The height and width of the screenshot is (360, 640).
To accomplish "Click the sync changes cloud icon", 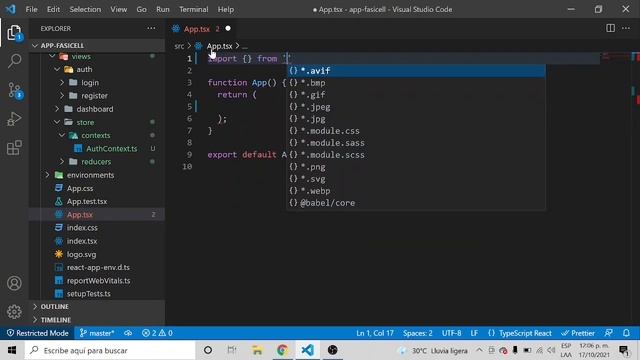I will (x=128, y=333).
